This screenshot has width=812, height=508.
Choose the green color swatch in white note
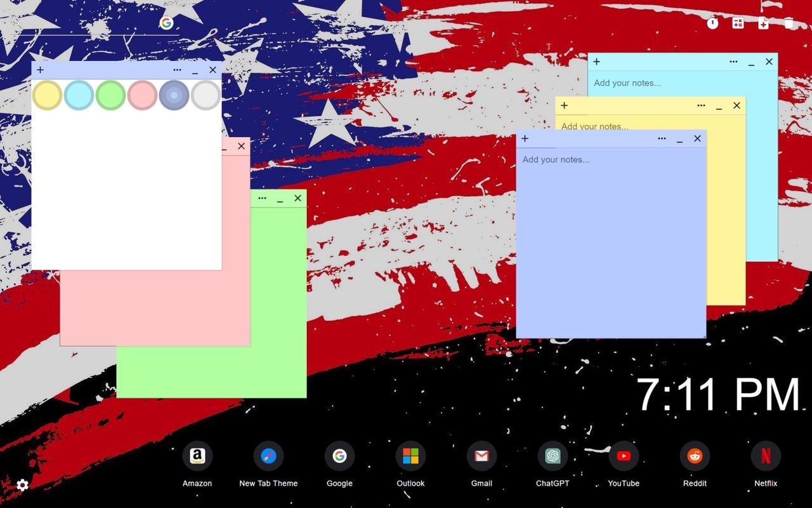(110, 95)
